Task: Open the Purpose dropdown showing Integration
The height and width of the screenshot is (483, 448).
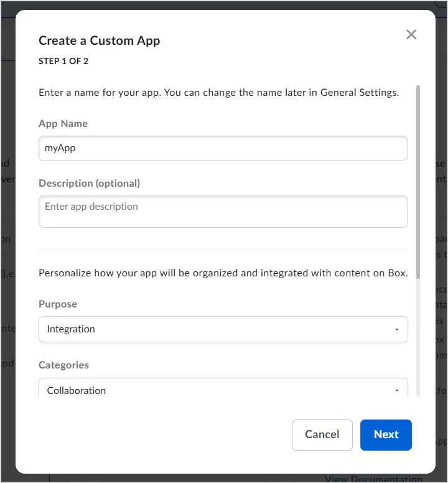Action: 223,329
